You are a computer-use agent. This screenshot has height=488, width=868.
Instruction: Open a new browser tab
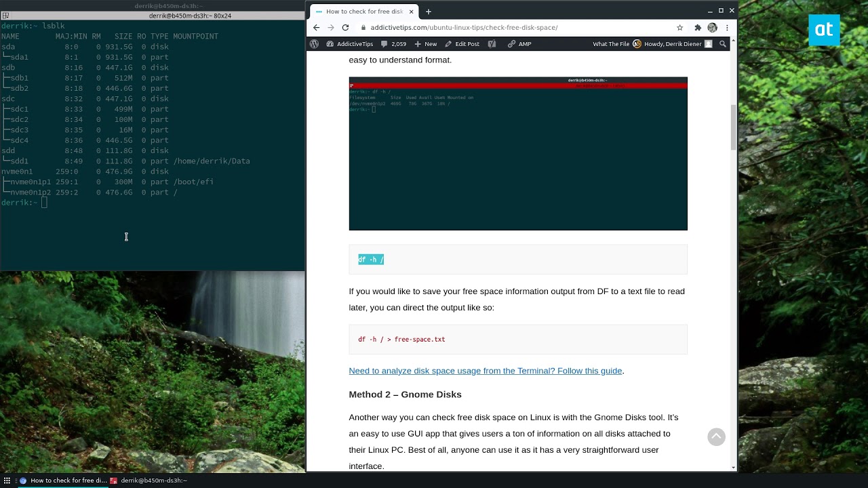click(x=429, y=12)
